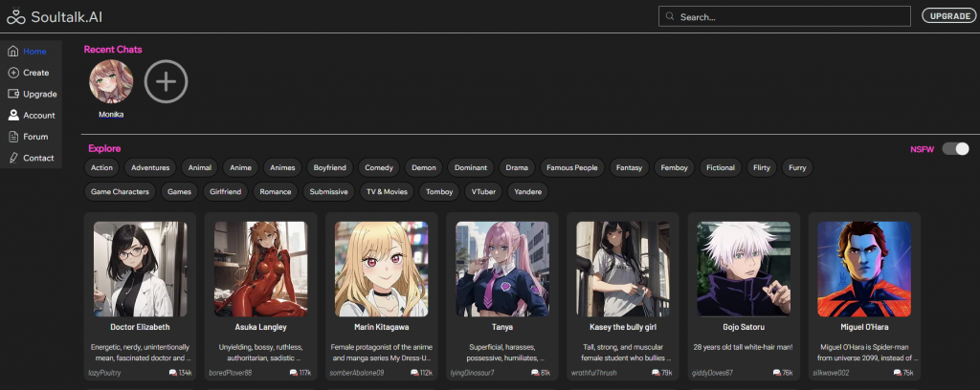Open Contact in the sidebar
Viewport: 980px width, 390px height.
point(32,158)
